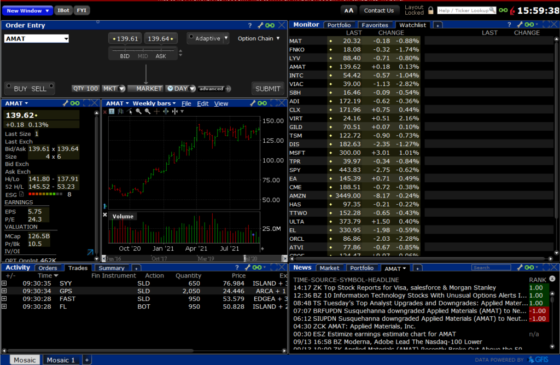The image size is (560, 365).
Task: Open the Order Entry wrench configuration icon
Action: click(x=260, y=25)
